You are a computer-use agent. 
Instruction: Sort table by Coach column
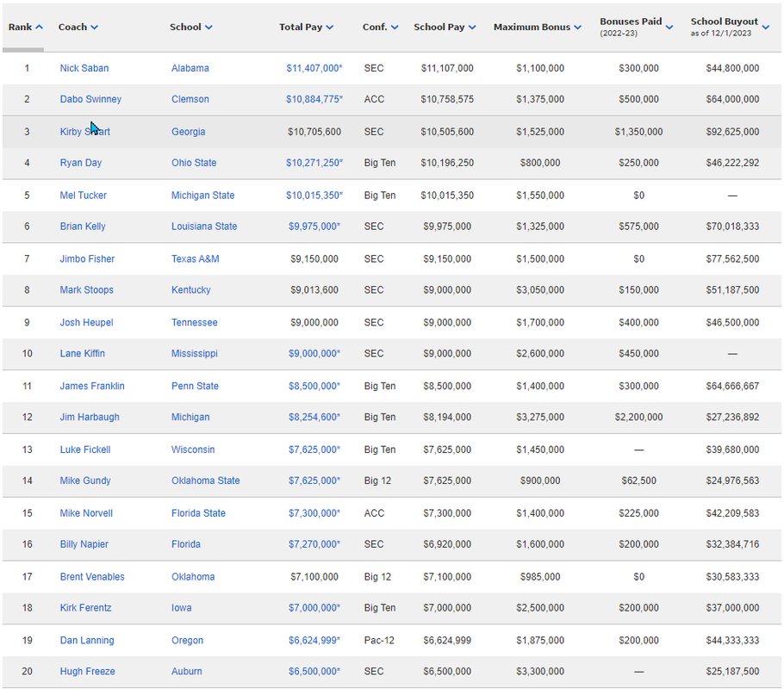pyautogui.click(x=78, y=27)
